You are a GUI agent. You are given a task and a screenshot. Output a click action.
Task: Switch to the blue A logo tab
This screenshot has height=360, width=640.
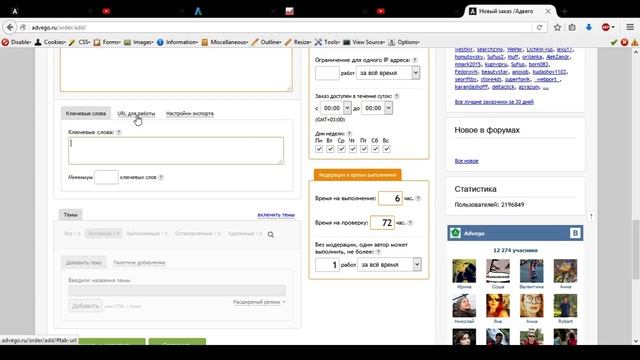pos(198,11)
